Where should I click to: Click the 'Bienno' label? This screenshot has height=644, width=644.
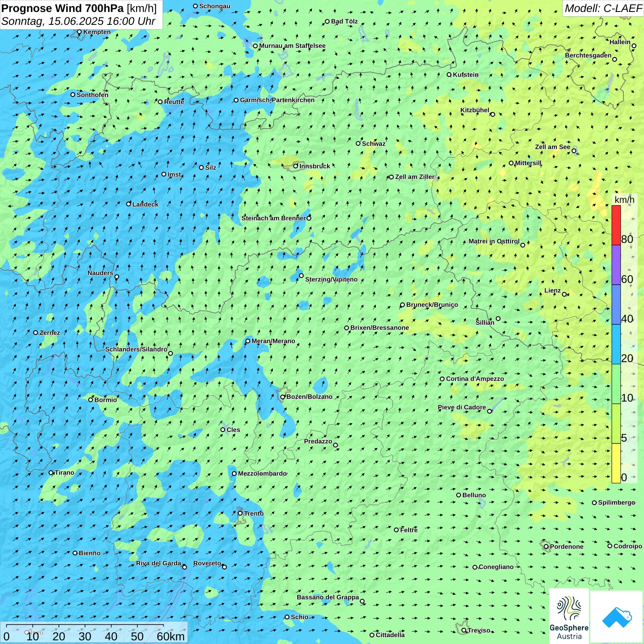coord(90,553)
